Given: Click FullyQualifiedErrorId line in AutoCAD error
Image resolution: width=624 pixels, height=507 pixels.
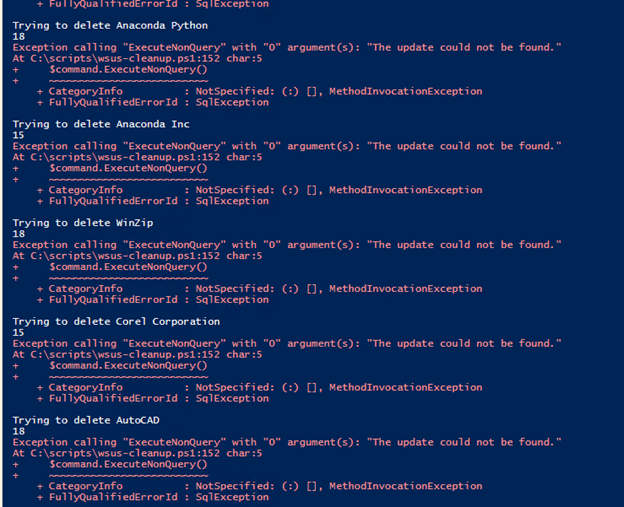Looking at the screenshot, I should tap(153, 497).
